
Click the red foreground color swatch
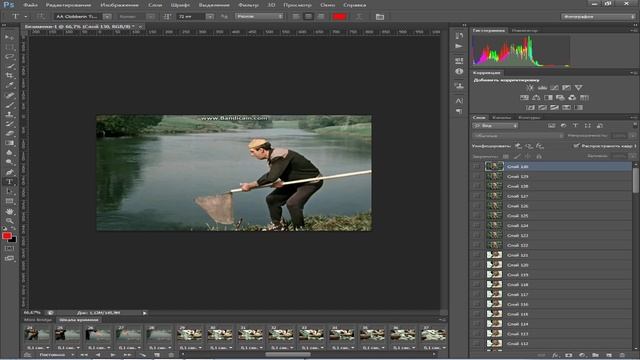coord(7,236)
